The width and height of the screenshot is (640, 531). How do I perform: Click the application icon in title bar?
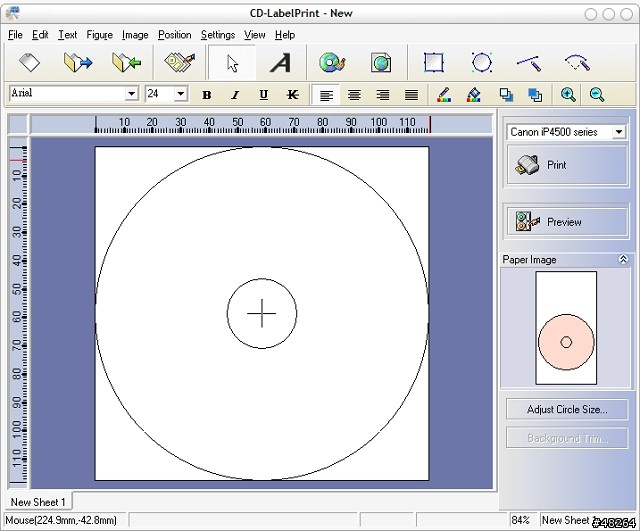point(13,13)
